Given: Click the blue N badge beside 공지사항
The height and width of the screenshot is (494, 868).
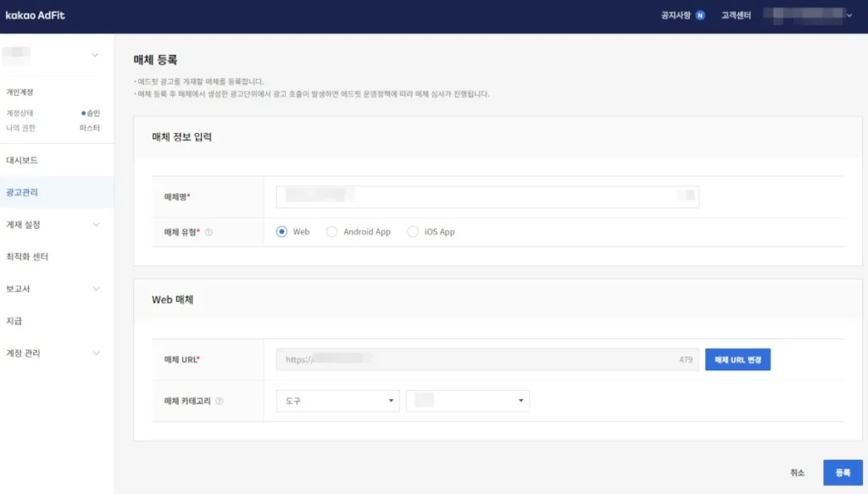Looking at the screenshot, I should pyautogui.click(x=700, y=15).
